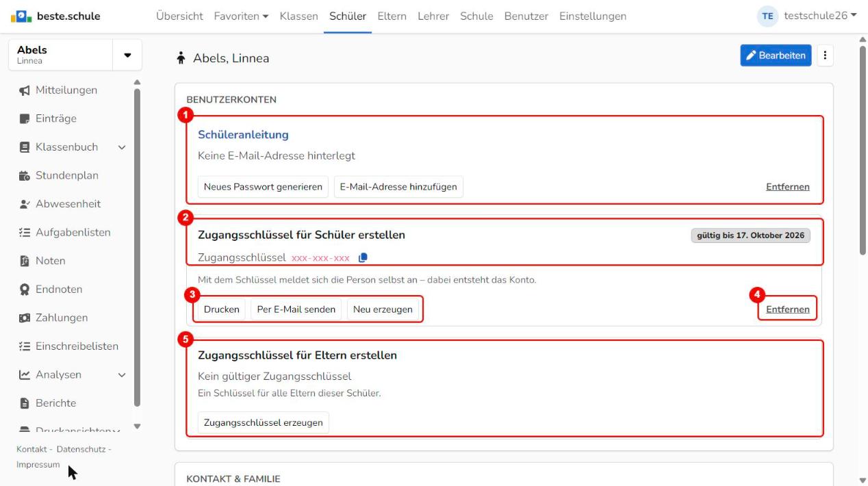Click the Berichte file icon

[x=23, y=403]
